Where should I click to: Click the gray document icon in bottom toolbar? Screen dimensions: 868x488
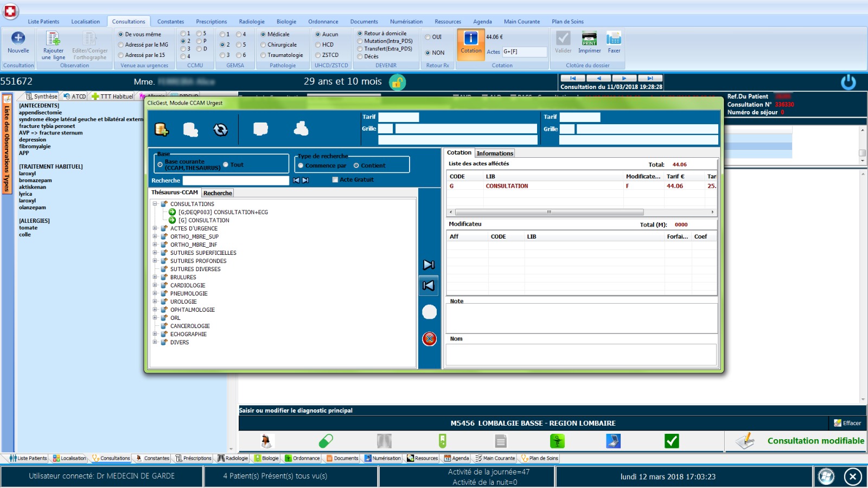tap(501, 441)
